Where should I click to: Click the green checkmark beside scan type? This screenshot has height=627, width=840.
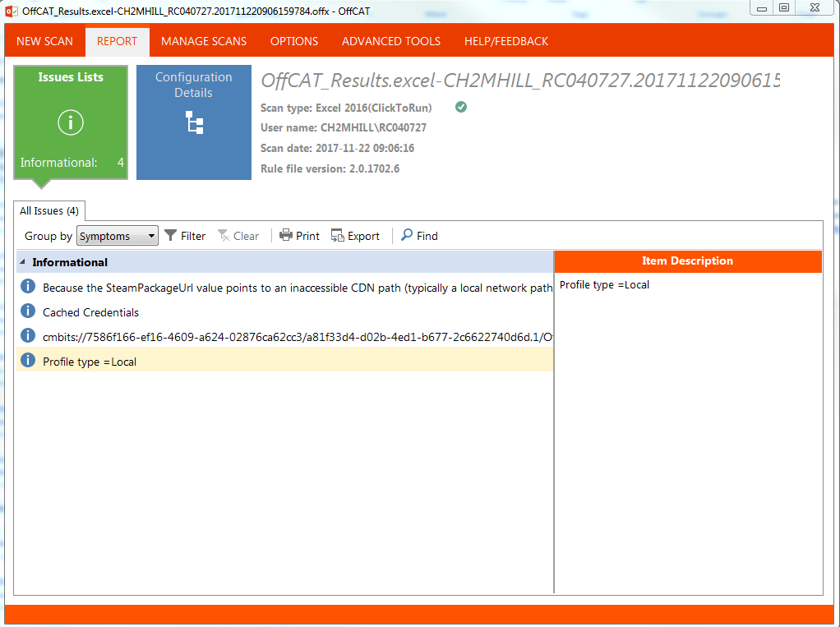pos(461,107)
